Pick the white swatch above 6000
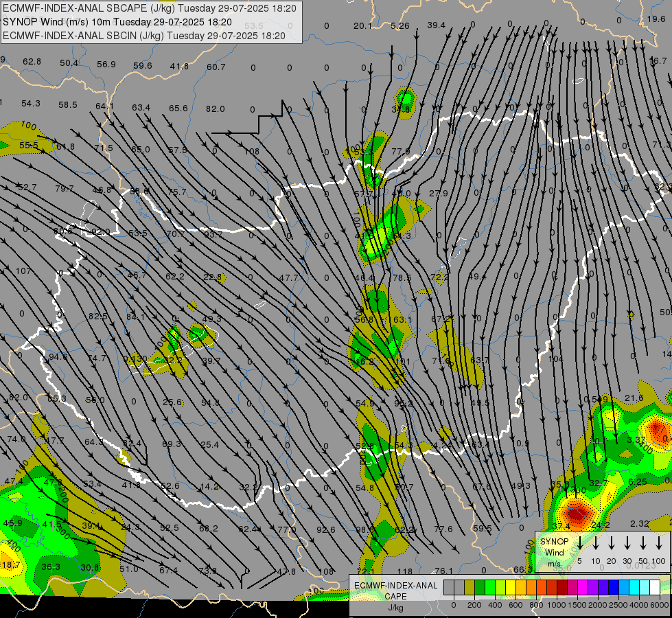 (x=654, y=588)
